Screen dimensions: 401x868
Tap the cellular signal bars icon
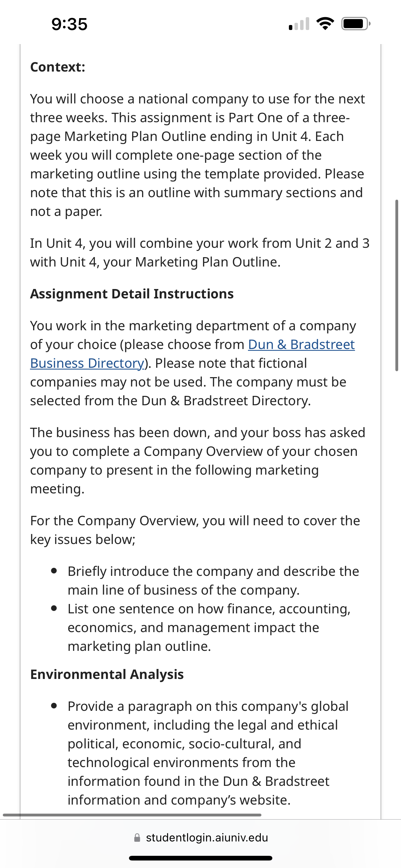coord(299,23)
